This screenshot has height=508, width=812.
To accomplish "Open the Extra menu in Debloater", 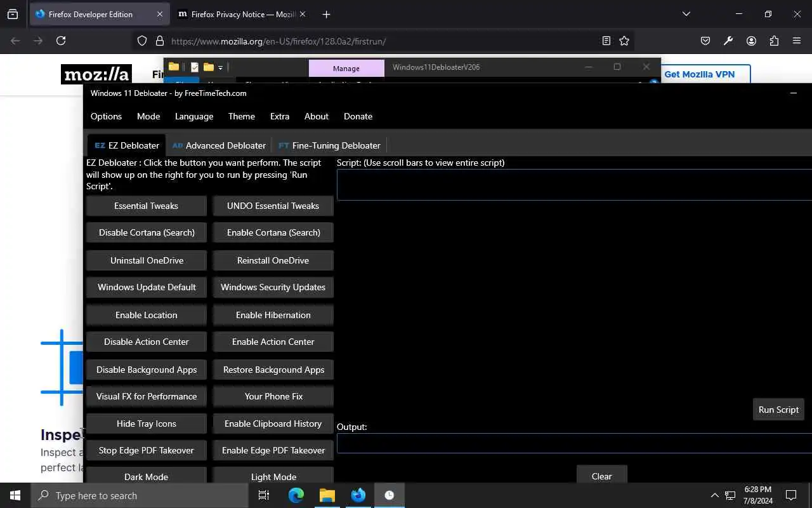I will 280,116.
